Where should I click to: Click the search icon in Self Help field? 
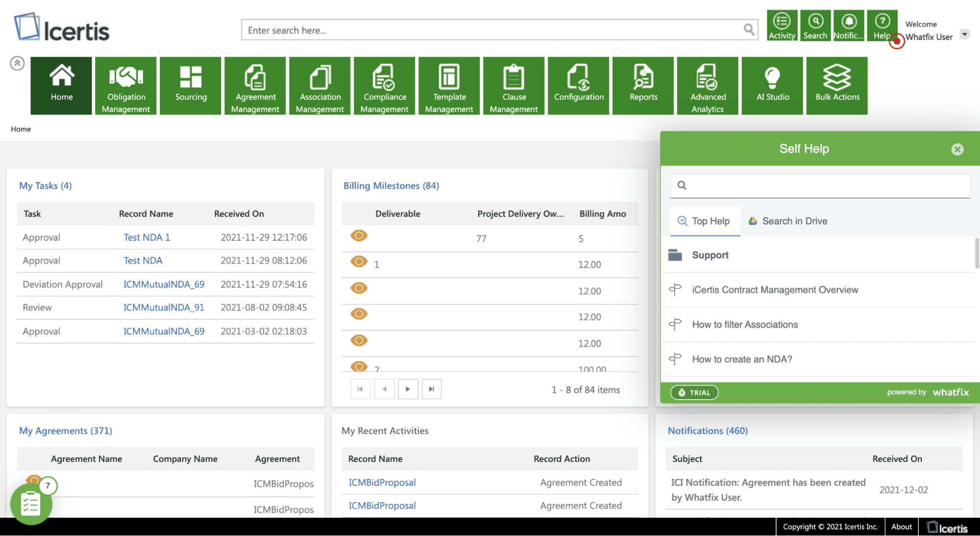click(x=682, y=185)
